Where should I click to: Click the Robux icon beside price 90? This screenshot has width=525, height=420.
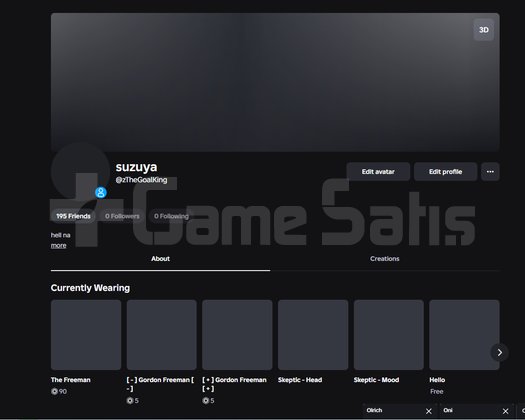[54, 391]
